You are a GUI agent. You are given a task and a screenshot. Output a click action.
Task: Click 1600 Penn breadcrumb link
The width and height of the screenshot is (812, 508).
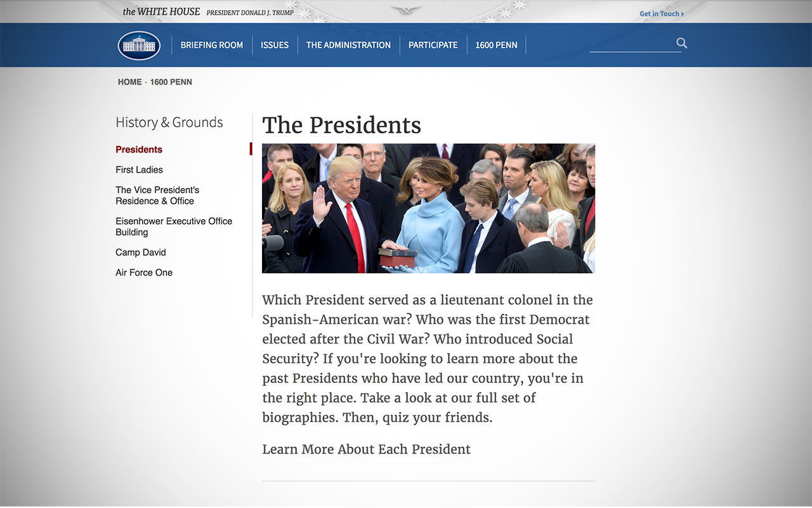tap(171, 82)
